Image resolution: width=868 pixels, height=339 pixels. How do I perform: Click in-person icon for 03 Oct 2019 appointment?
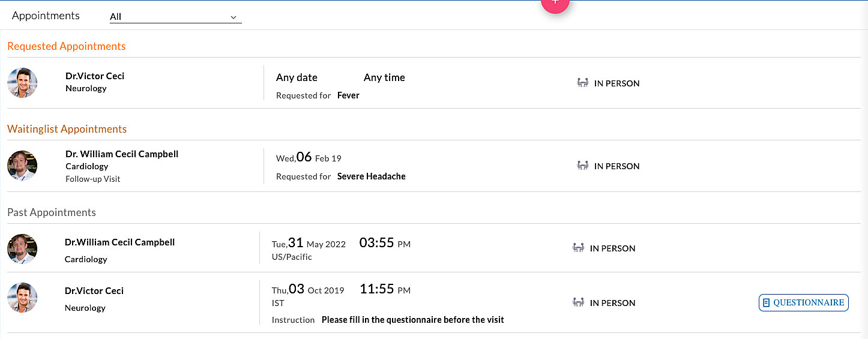[578, 302]
